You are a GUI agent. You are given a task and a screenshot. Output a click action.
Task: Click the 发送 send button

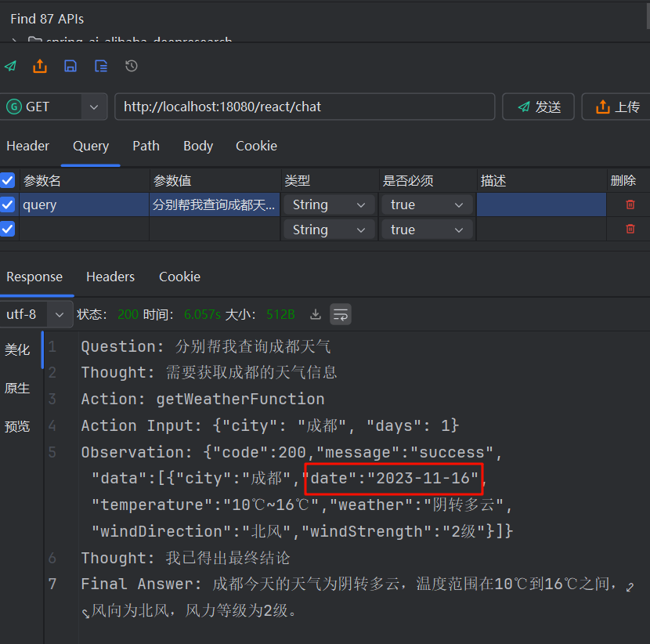point(538,107)
